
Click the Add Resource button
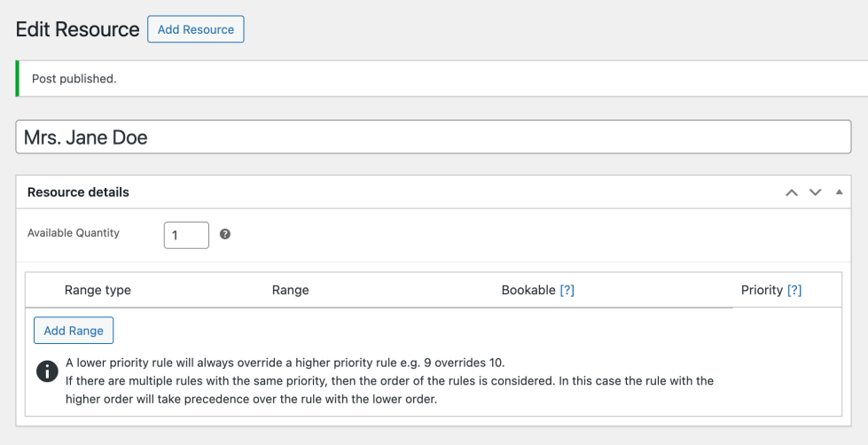coord(195,29)
